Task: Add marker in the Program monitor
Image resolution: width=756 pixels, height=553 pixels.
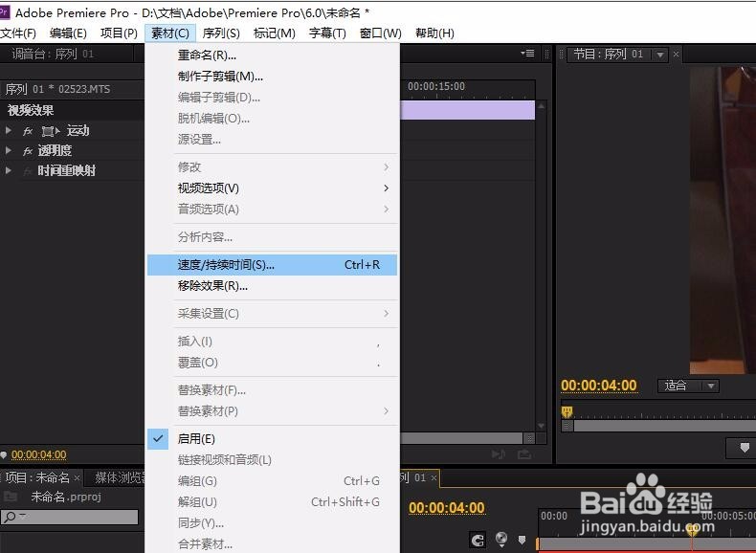Action: (x=745, y=448)
